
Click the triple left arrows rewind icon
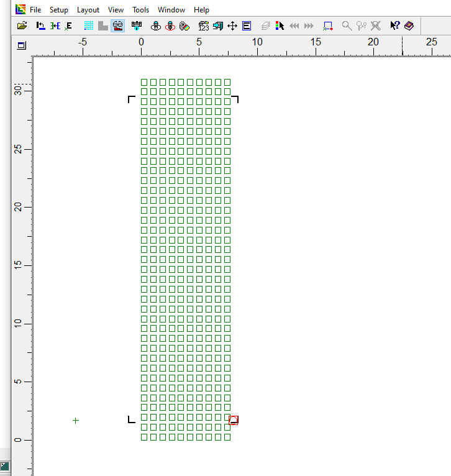point(294,26)
